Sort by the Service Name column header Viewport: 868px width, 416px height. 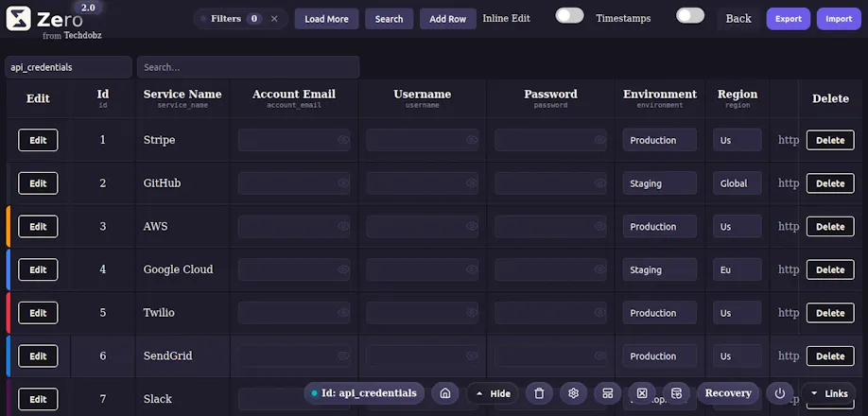(x=182, y=98)
